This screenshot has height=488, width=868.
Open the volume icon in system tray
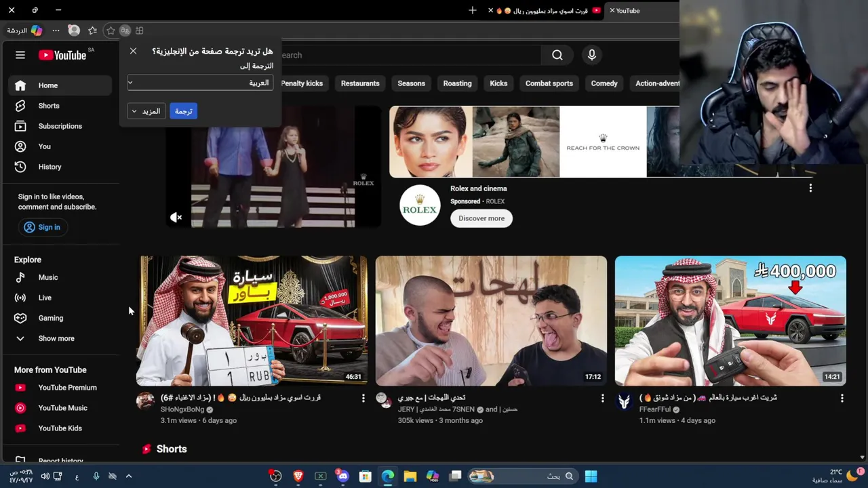[x=45, y=476]
